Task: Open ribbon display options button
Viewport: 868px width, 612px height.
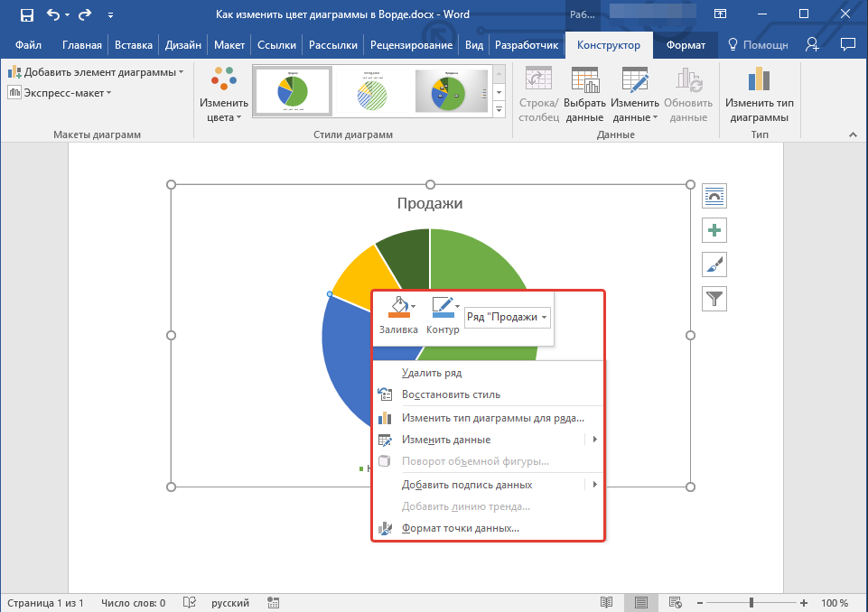Action: click(720, 14)
